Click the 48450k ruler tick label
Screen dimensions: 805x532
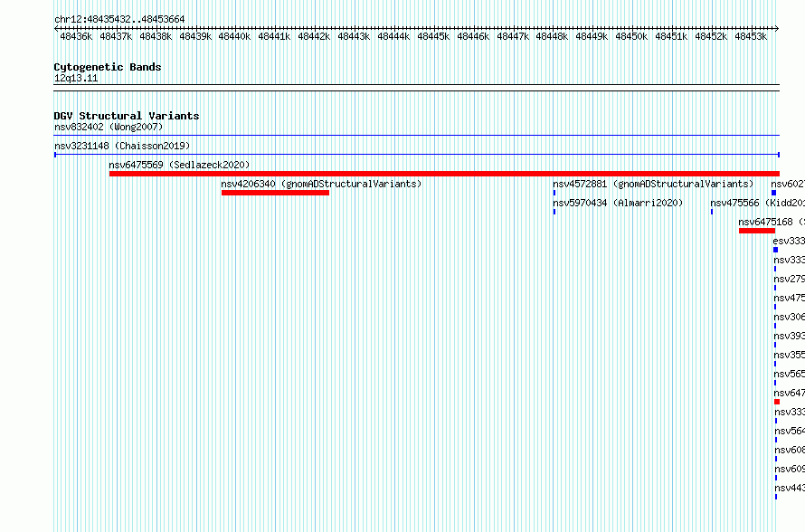(x=631, y=36)
